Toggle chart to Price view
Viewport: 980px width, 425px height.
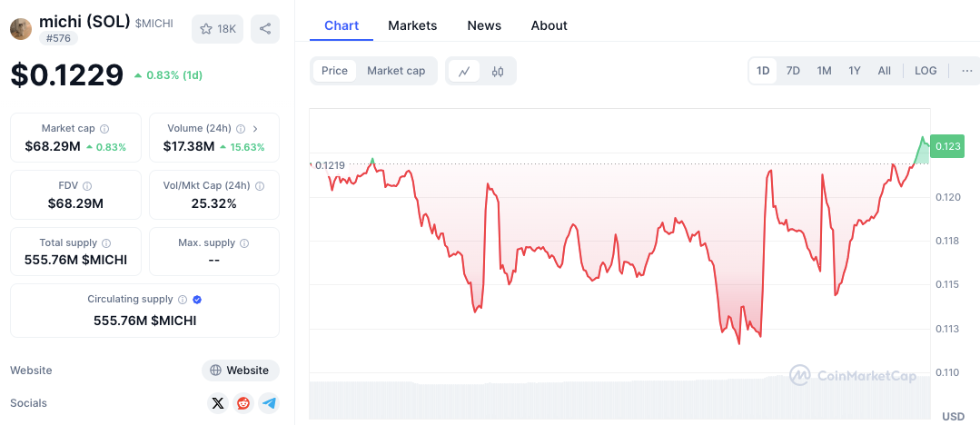334,71
